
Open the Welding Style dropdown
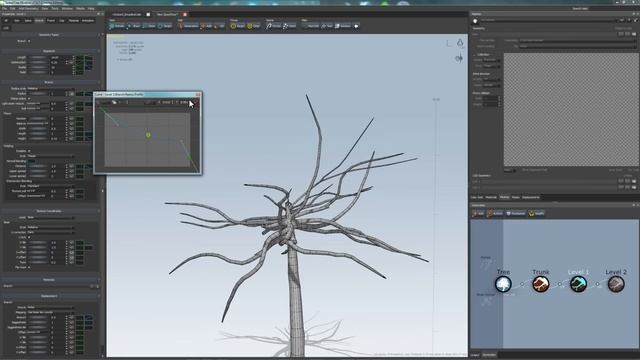point(51,156)
